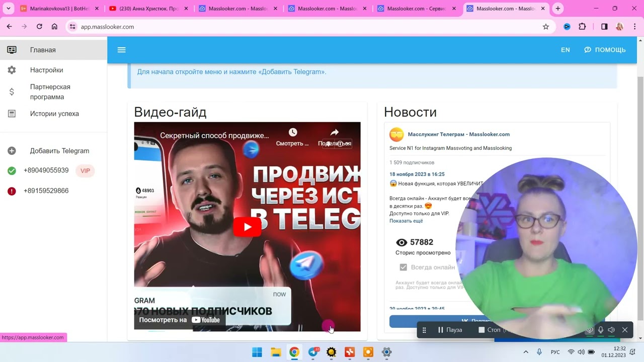Click the plus circle icon for adding Telegram

coord(12,151)
